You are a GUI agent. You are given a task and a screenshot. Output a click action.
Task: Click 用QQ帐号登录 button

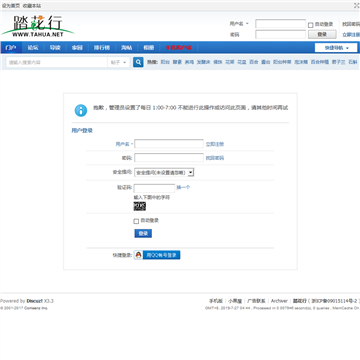157,255
